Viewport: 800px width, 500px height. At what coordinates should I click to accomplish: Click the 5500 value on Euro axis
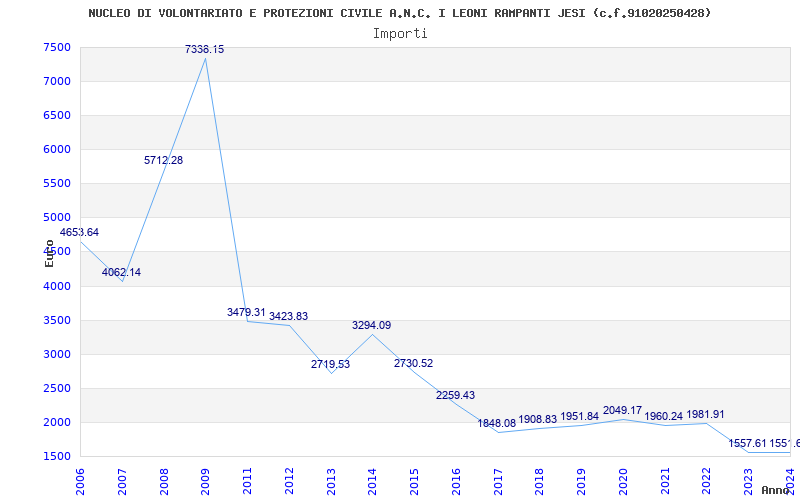(56, 184)
